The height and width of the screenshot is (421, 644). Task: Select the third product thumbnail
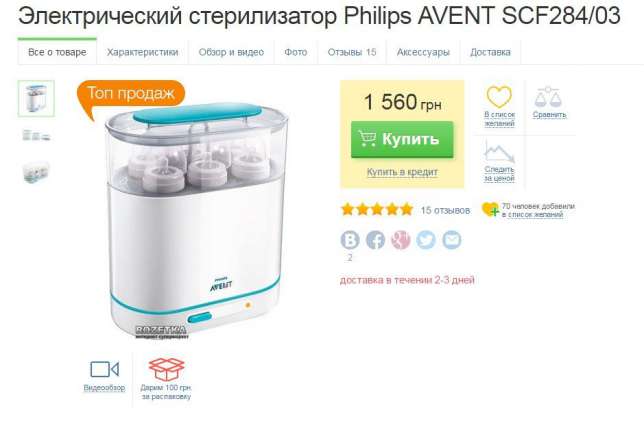tap(36, 172)
